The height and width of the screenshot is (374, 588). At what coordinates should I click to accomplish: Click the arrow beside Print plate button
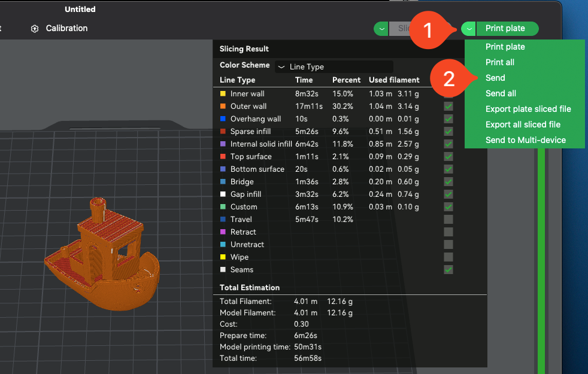[469, 29]
